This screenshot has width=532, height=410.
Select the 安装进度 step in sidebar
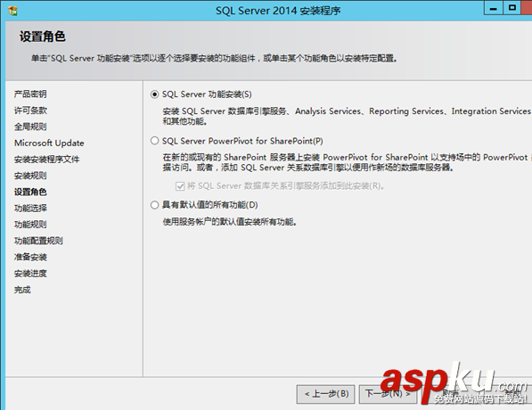pyautogui.click(x=30, y=274)
